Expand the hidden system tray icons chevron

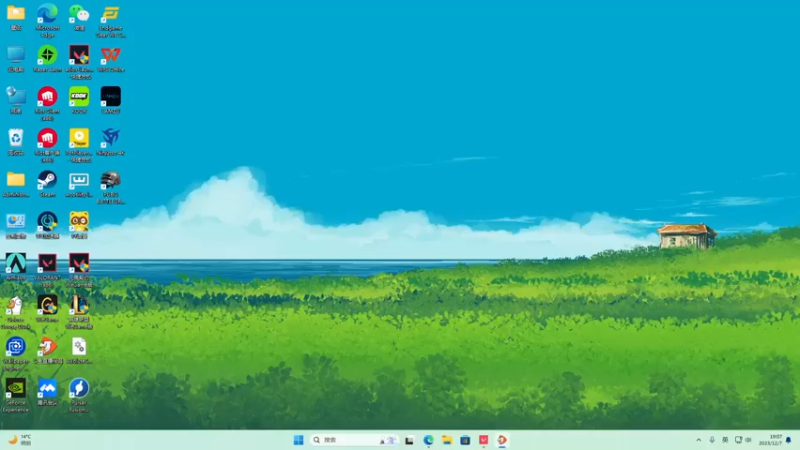(698, 440)
